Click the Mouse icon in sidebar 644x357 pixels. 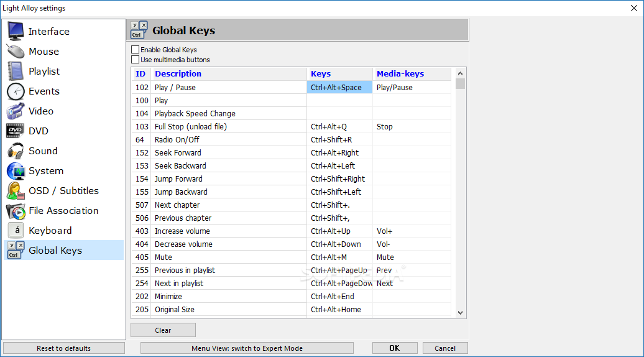point(16,52)
